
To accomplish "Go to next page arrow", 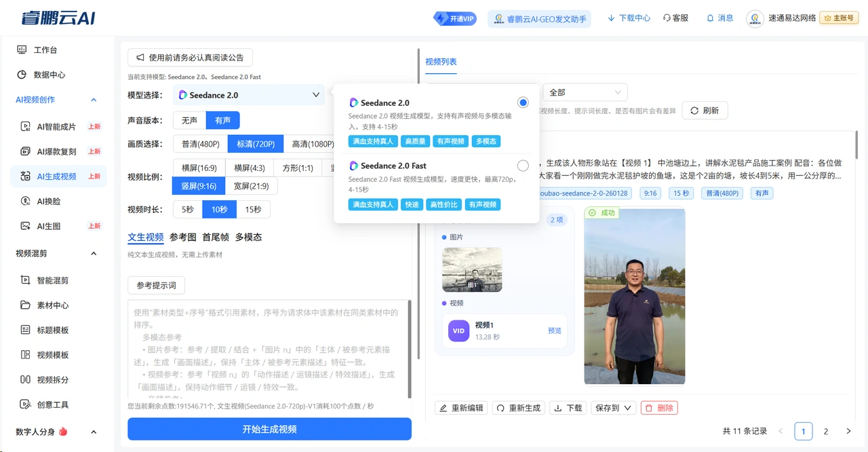I will pos(848,431).
